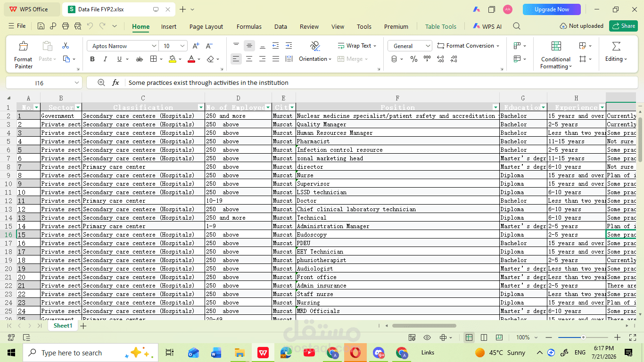644x362 pixels.
Task: Increase font size with A+ icon
Action: (x=196, y=46)
